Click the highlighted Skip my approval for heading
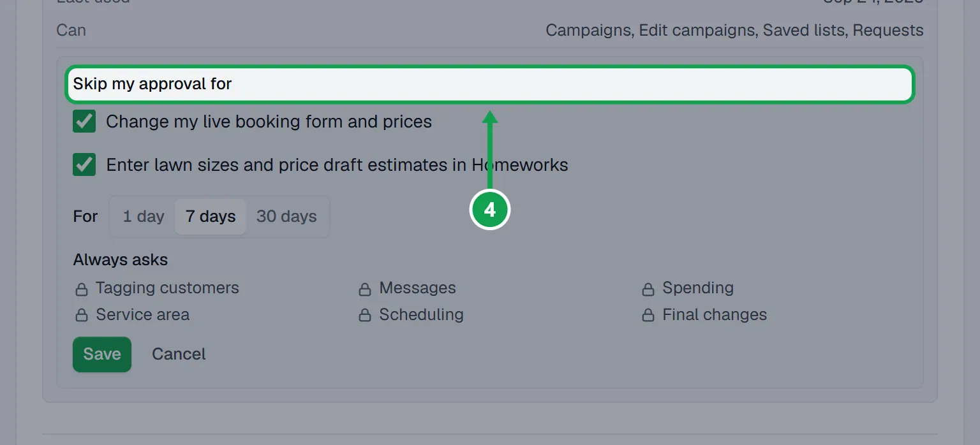Viewport: 980px width, 445px height. click(x=490, y=84)
